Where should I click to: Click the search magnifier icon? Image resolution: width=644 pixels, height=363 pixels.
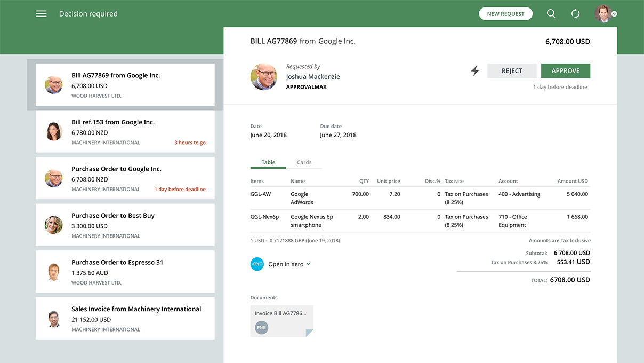pos(551,13)
